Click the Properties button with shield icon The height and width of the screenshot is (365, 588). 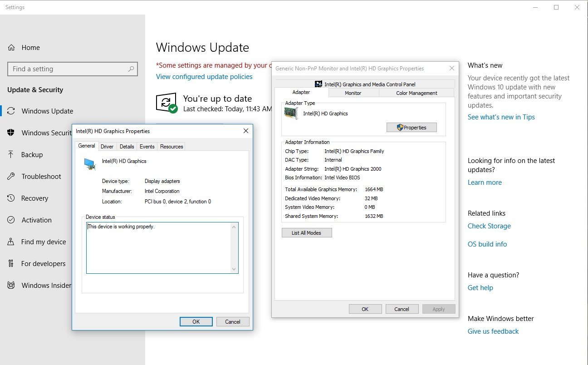click(x=412, y=128)
